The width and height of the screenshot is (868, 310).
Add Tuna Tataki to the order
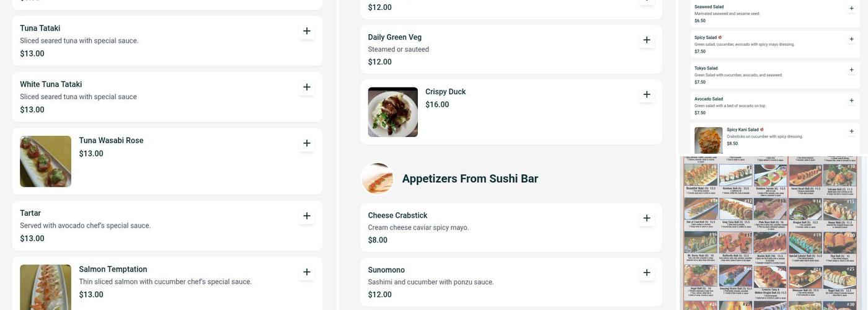point(307,31)
